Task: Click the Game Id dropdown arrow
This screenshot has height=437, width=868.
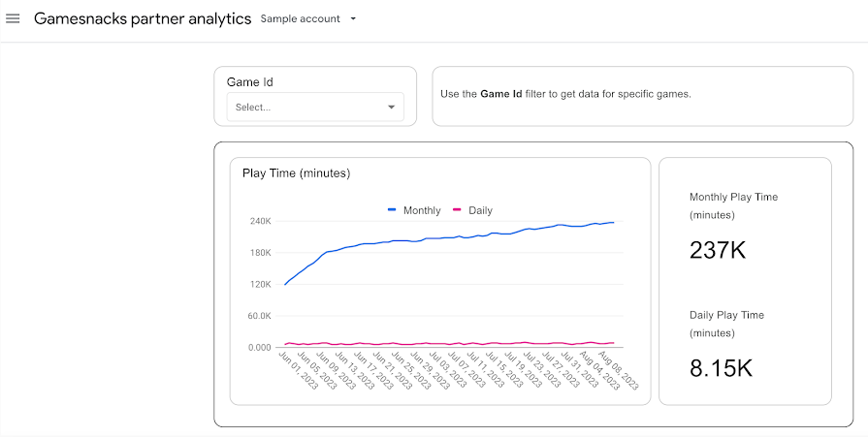Action: click(x=392, y=107)
